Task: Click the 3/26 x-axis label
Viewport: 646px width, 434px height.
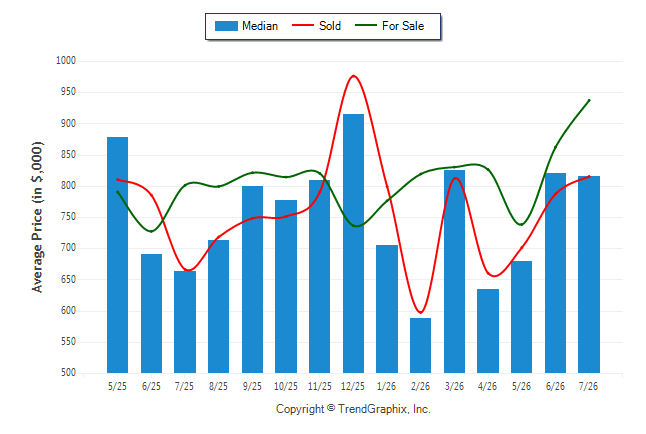Action: click(x=454, y=386)
